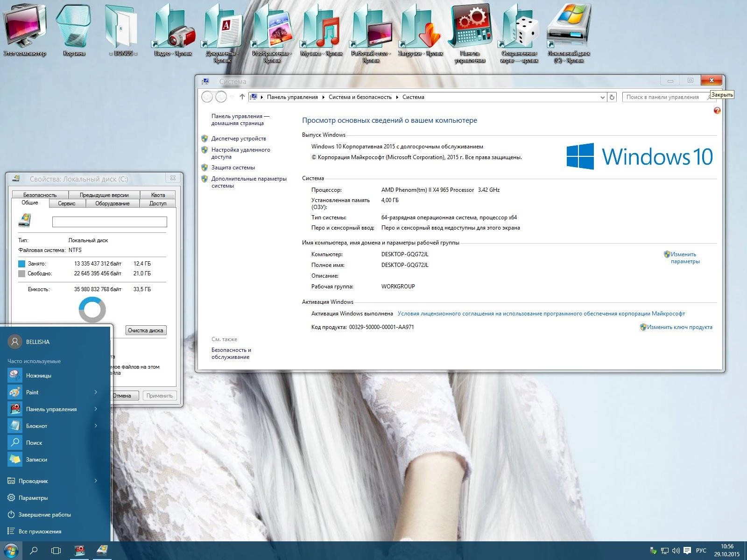This screenshot has width=747, height=560.
Task: Open the 'Локальный диск (C)' shortcut icon
Action: tap(569, 33)
